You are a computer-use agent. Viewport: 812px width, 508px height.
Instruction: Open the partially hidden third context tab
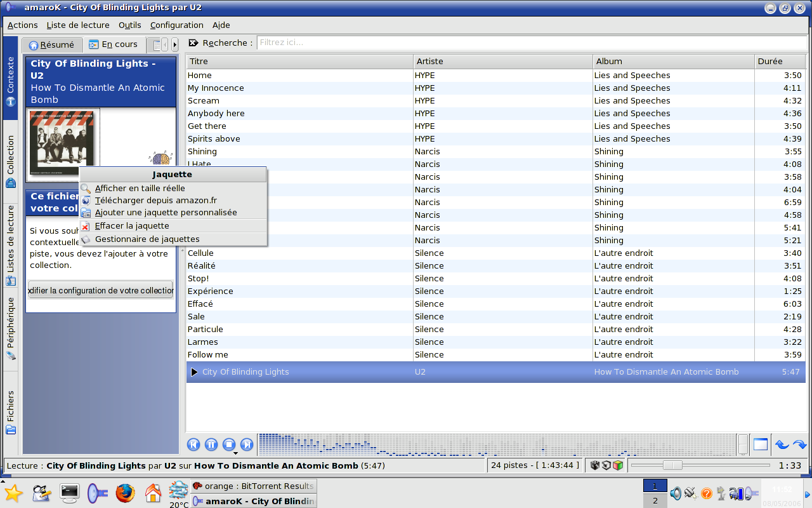point(154,44)
